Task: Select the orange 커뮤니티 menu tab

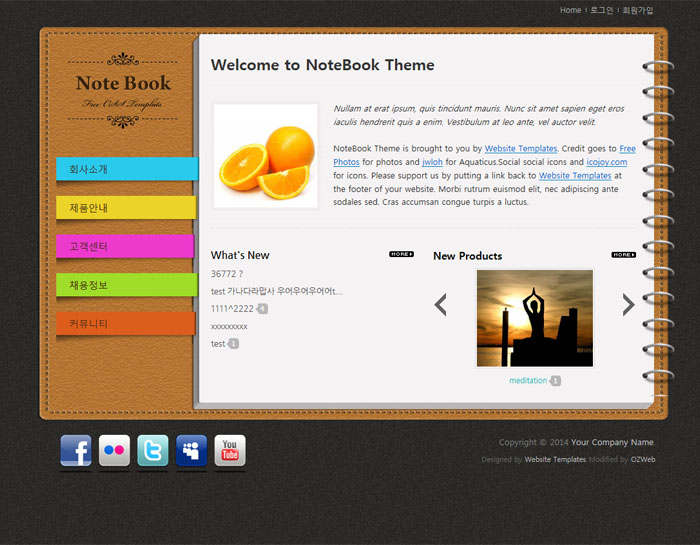Action: pyautogui.click(x=125, y=324)
